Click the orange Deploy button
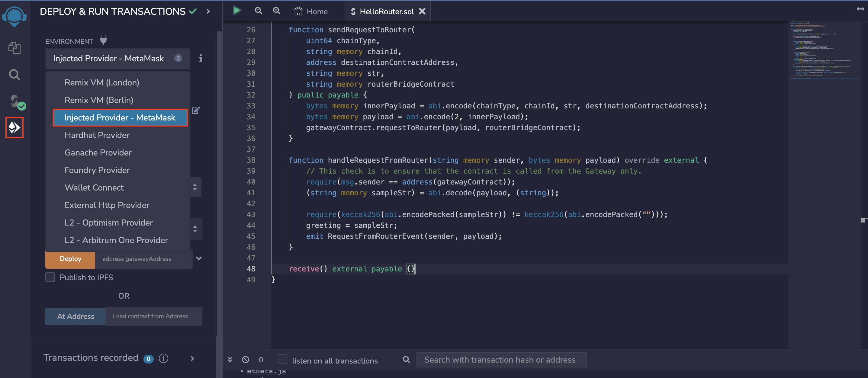 (x=70, y=259)
